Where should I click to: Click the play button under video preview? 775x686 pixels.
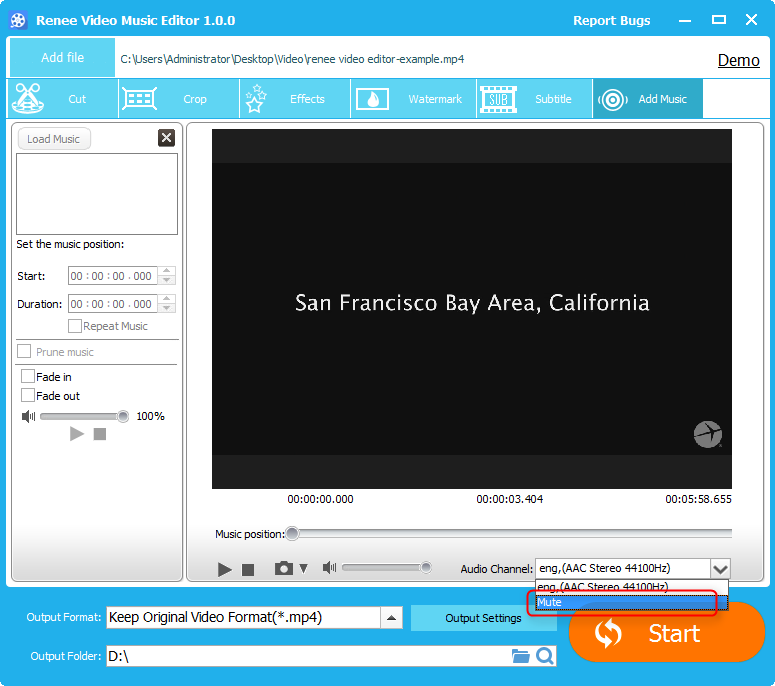[x=225, y=569]
